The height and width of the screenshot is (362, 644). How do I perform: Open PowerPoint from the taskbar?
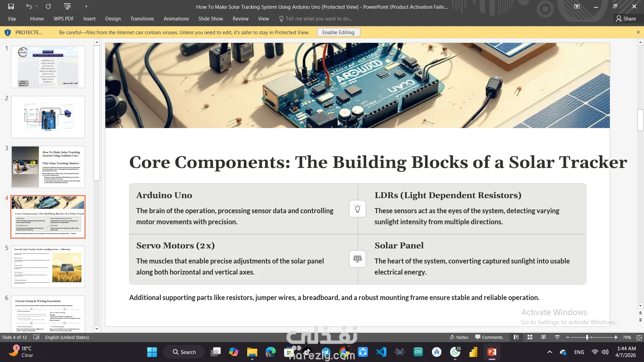[x=492, y=352]
